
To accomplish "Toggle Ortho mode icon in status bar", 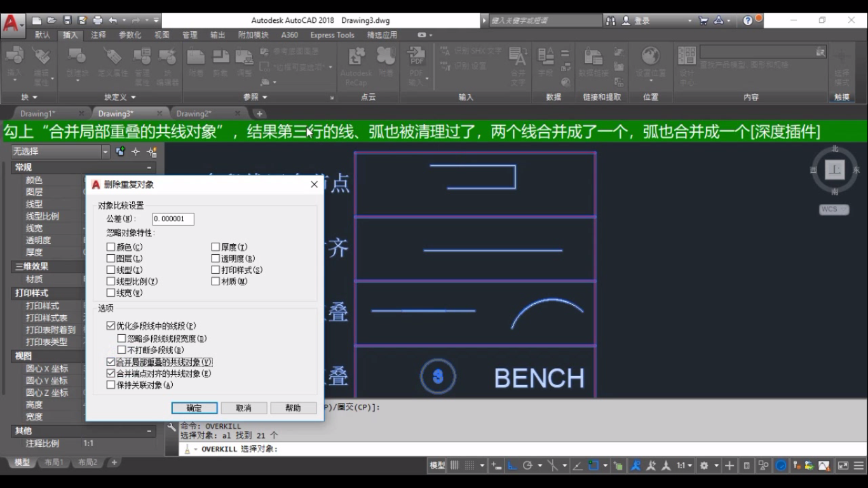I will 512,466.
